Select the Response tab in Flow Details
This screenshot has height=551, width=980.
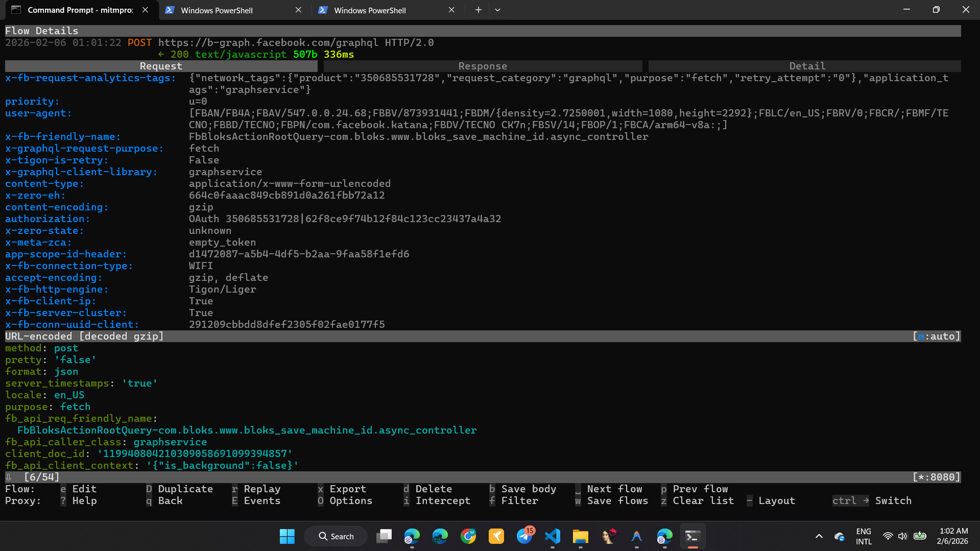(x=483, y=66)
